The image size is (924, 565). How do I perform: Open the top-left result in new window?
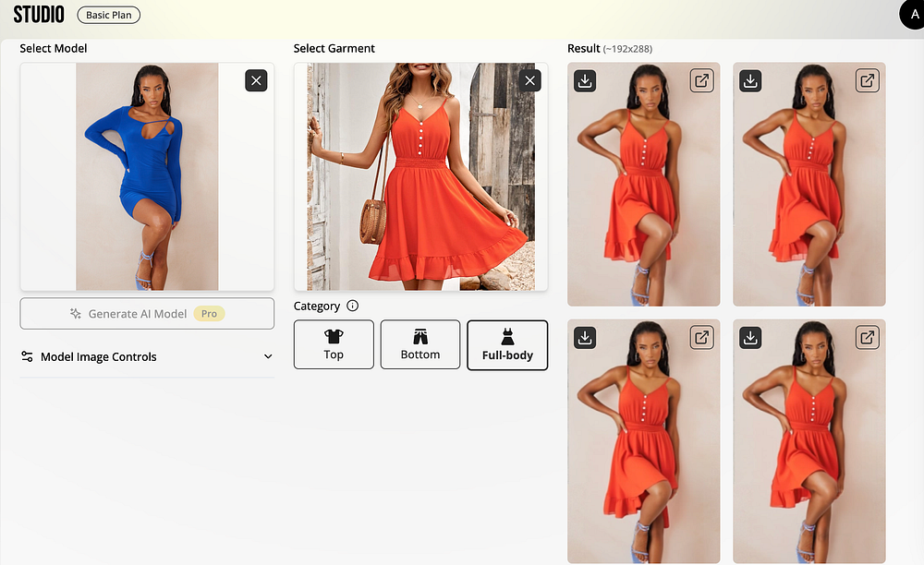coord(701,80)
